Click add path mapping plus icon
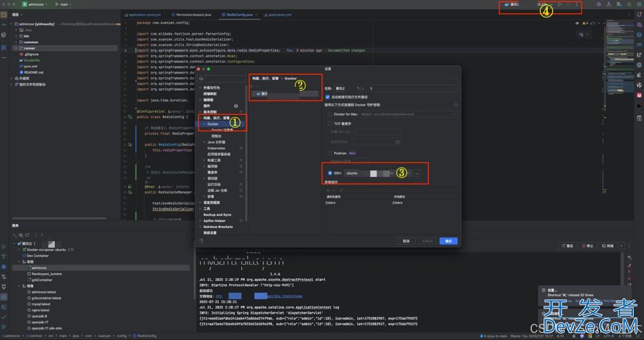Screen dimensions: 644x340 [x=328, y=191]
